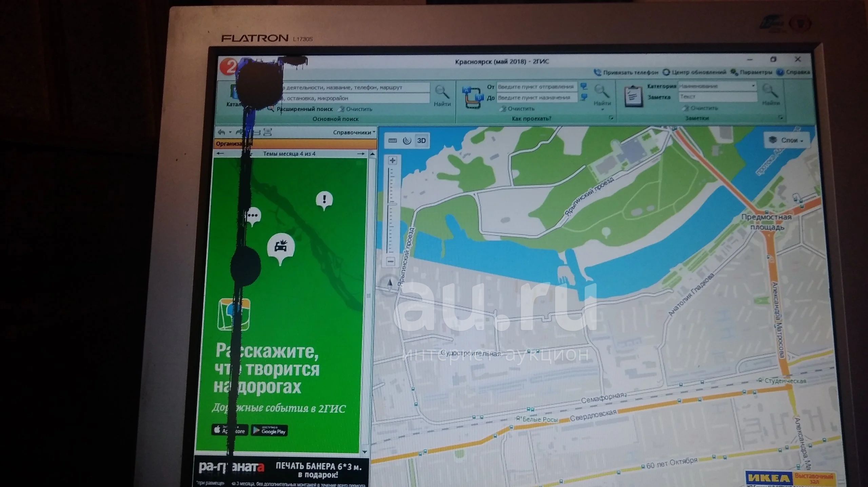
Task: Click the Ярыгинский проезд label near park
Action: pos(589,196)
